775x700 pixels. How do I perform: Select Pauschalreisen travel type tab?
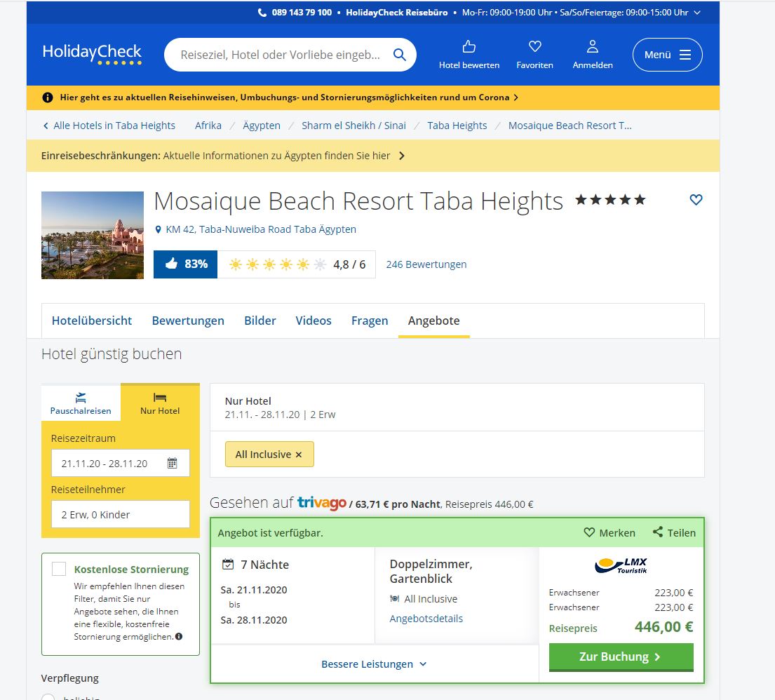81,403
